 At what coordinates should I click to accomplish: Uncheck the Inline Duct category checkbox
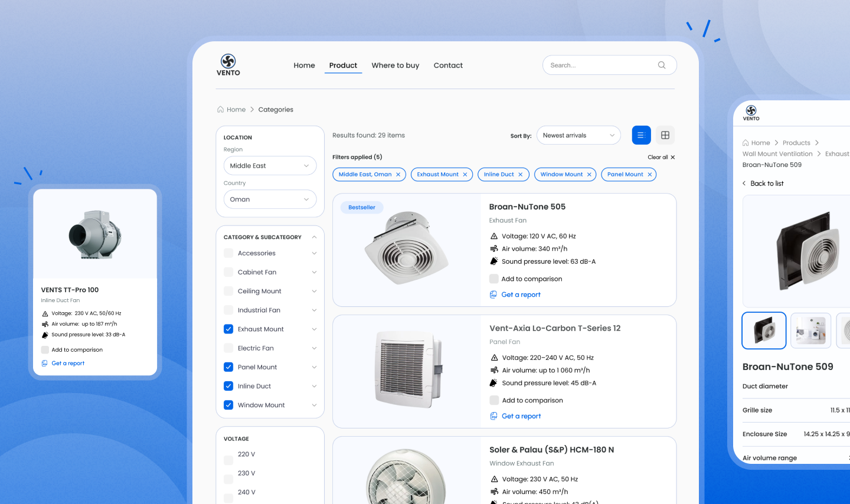[228, 386]
